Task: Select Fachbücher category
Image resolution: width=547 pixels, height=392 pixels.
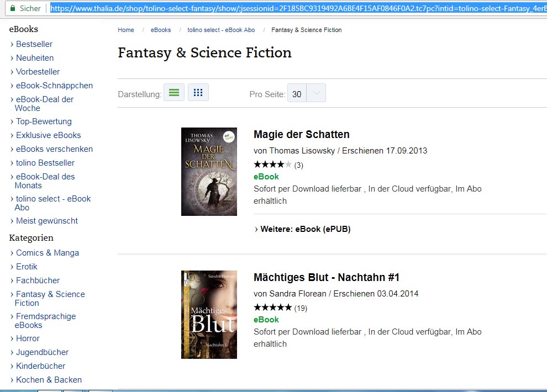Action: pyautogui.click(x=38, y=280)
